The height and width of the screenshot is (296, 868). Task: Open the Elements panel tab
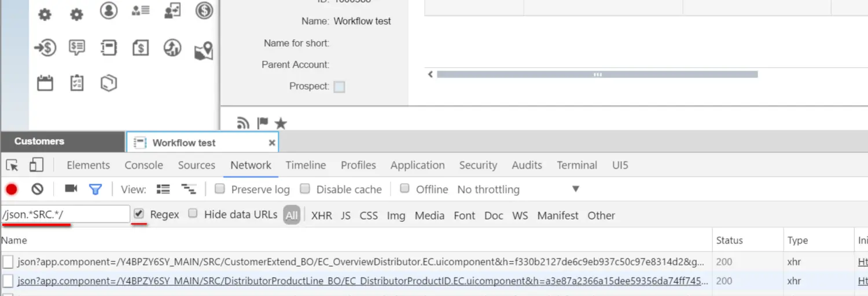(88, 165)
